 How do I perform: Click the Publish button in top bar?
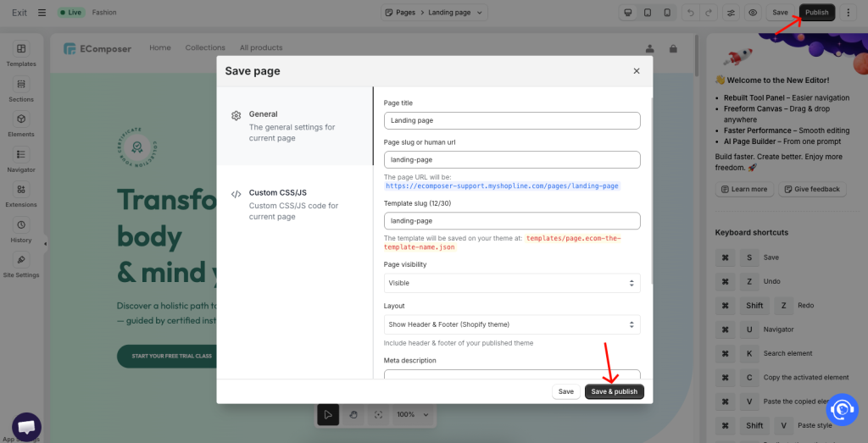point(816,13)
